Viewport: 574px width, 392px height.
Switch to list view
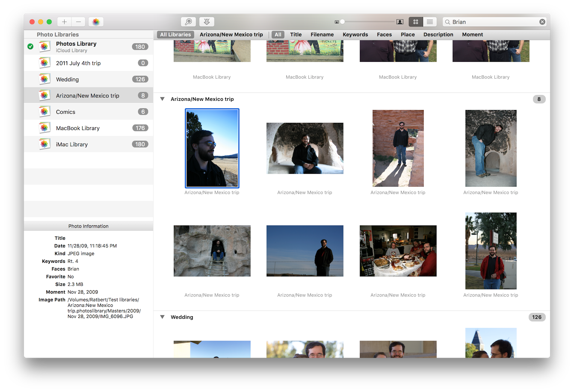430,22
